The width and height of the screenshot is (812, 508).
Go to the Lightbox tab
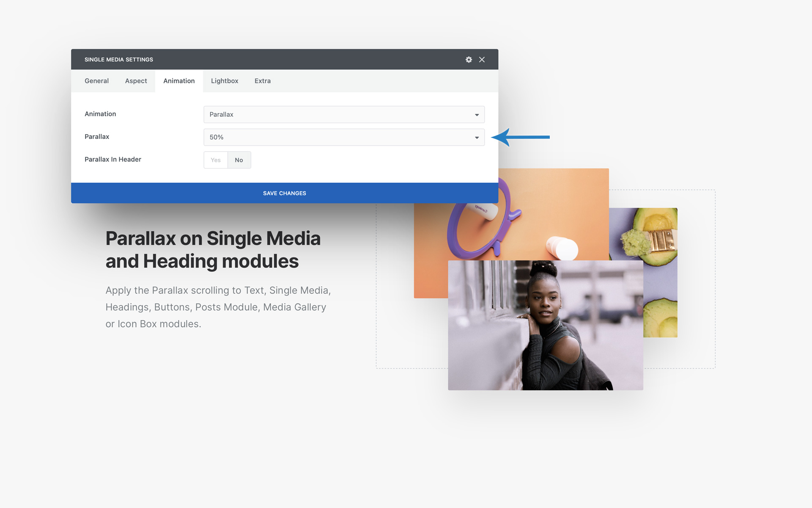[225, 81]
